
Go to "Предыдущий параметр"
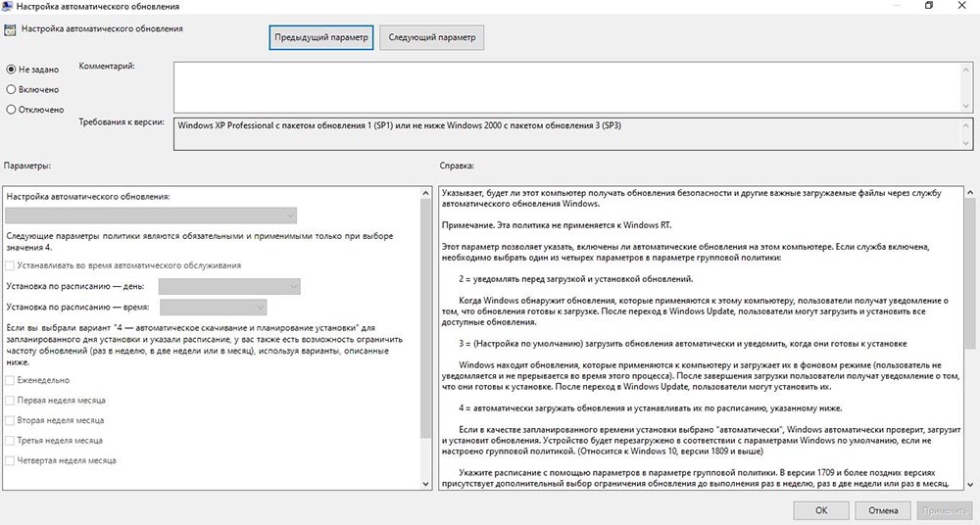[320, 38]
